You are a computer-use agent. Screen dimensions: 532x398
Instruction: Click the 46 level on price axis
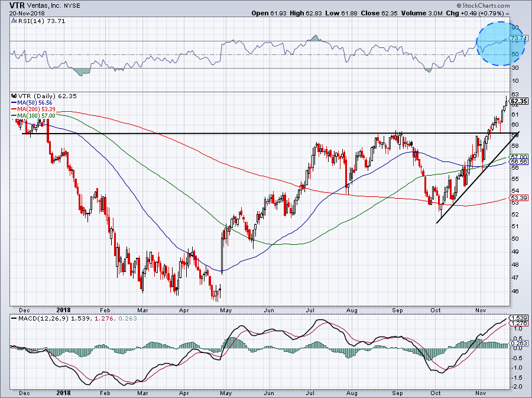(x=515, y=291)
